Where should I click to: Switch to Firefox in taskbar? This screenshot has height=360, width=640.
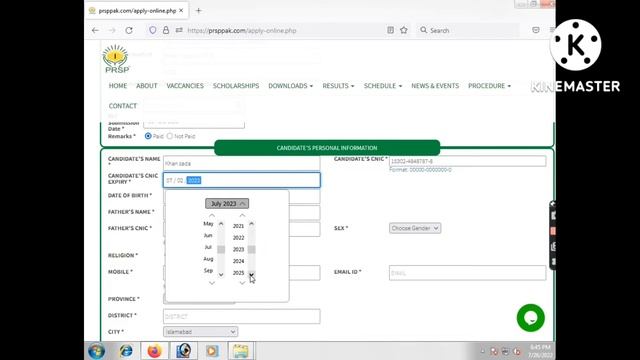(x=154, y=351)
